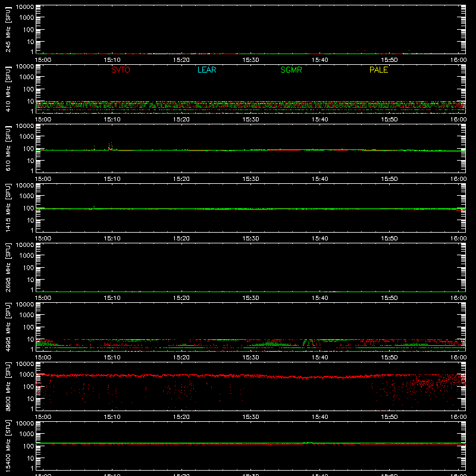Image resolution: width=476 pixels, height=476 pixels.
Task: Click 15:00 tick label below 2695 MHz panel
Action: pos(43,298)
